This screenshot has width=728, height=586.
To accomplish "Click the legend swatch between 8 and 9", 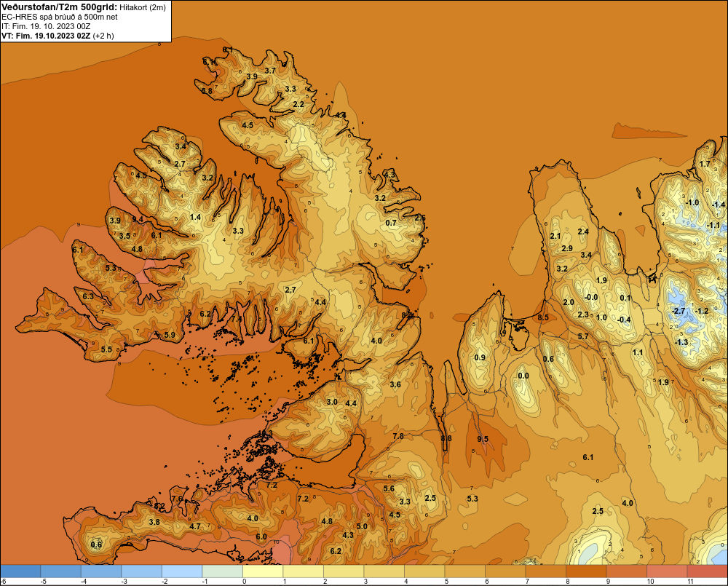I will click(586, 571).
